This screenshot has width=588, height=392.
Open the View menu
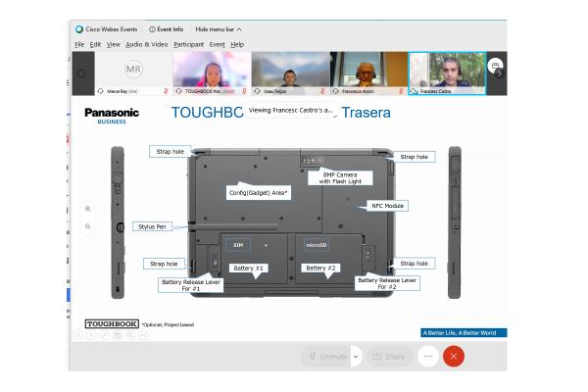(113, 45)
